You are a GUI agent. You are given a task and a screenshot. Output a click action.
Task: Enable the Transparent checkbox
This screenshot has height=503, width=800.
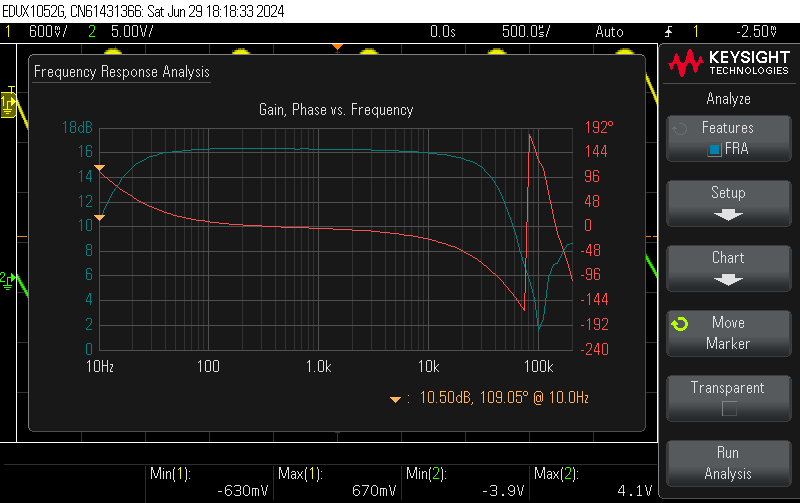coord(729,409)
